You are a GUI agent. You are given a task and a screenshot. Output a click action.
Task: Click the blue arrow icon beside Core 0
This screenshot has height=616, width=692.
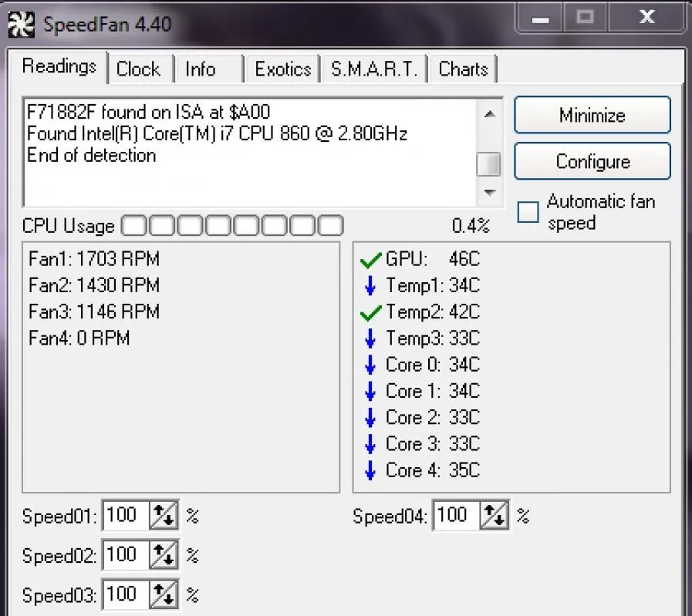pos(370,365)
